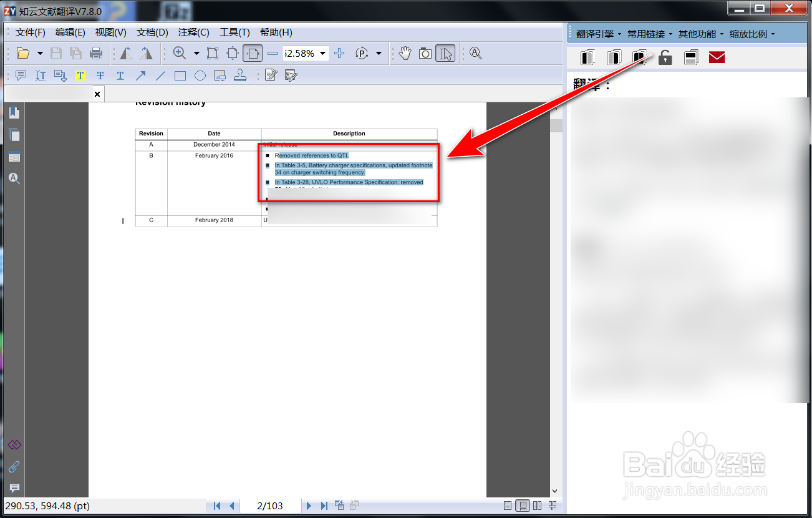
Task: Select the Stamp tool
Action: coord(240,76)
